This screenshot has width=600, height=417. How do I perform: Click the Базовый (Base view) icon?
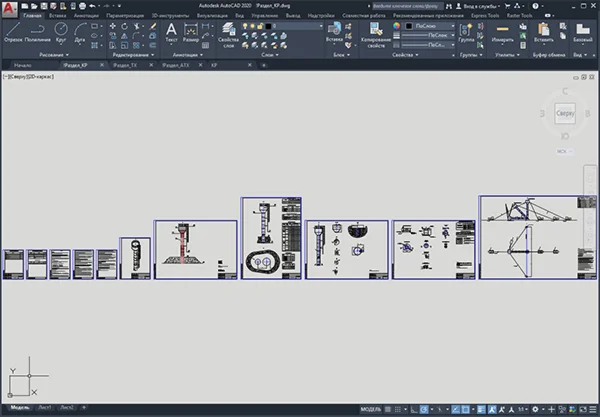click(583, 32)
